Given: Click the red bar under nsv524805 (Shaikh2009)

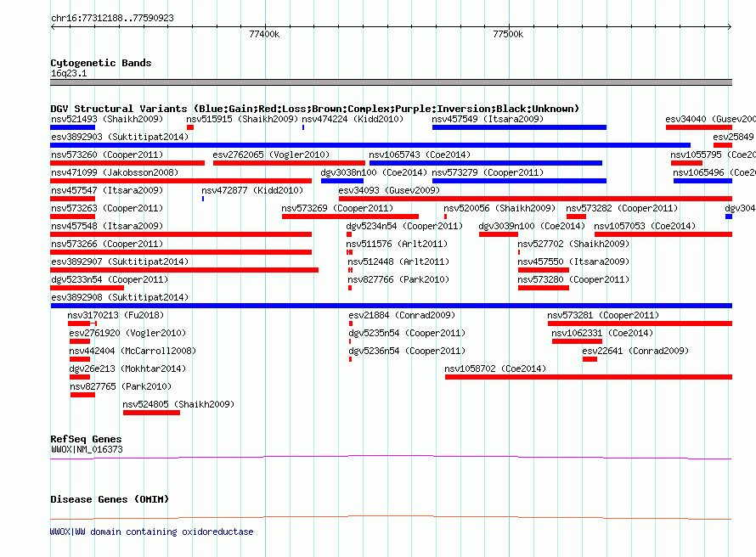Looking at the screenshot, I should pyautogui.click(x=151, y=413).
